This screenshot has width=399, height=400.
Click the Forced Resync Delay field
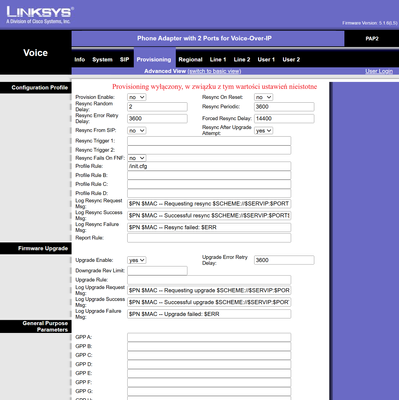click(x=284, y=118)
